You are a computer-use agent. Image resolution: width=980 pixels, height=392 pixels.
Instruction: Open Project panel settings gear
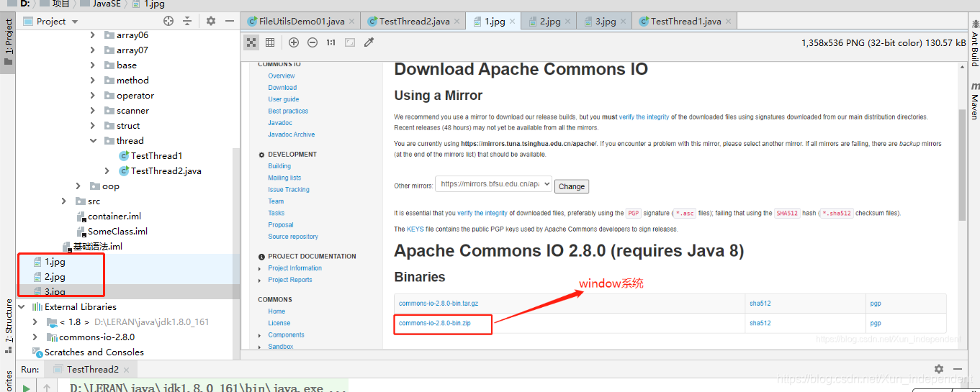211,21
